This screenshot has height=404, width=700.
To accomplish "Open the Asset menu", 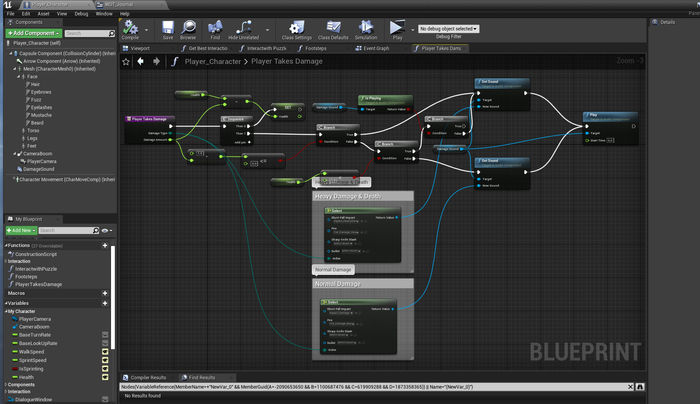I will tap(43, 14).
